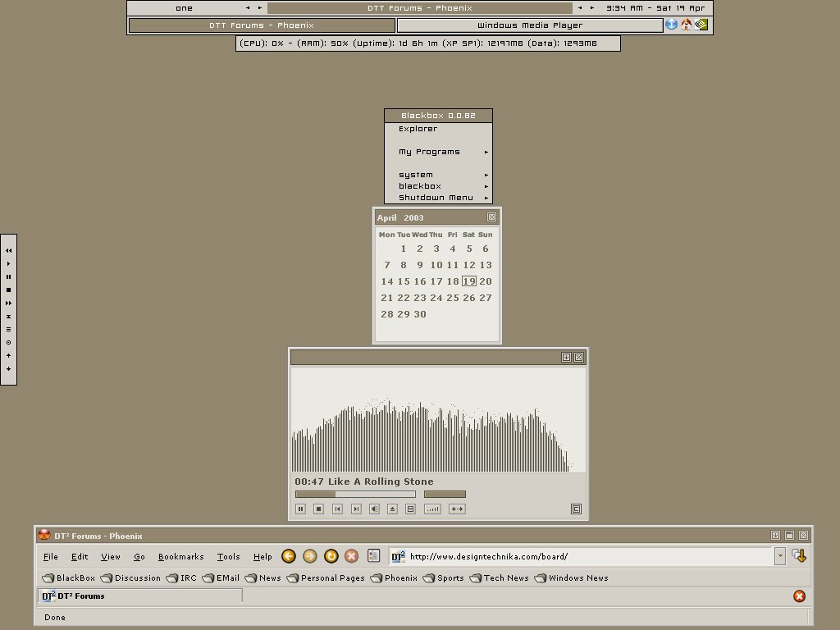Click rewind on the left-edge control strip
Image resolution: width=840 pixels, height=630 pixels.
point(8,250)
